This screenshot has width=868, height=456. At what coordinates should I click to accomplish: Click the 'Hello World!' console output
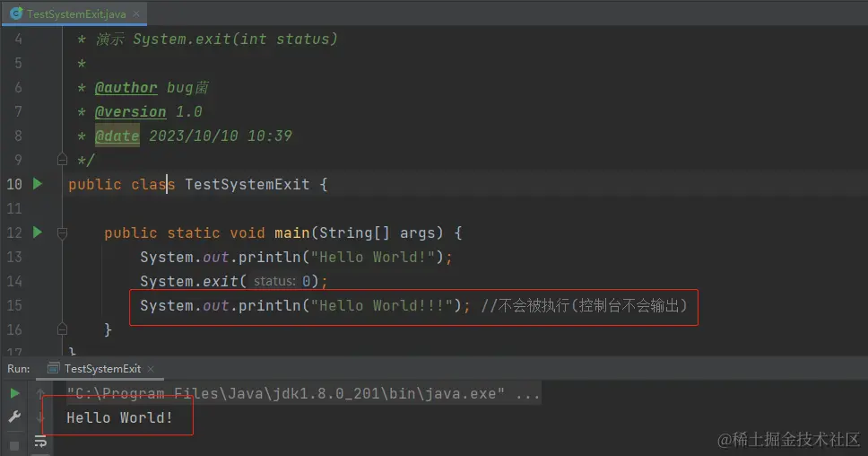pos(119,417)
